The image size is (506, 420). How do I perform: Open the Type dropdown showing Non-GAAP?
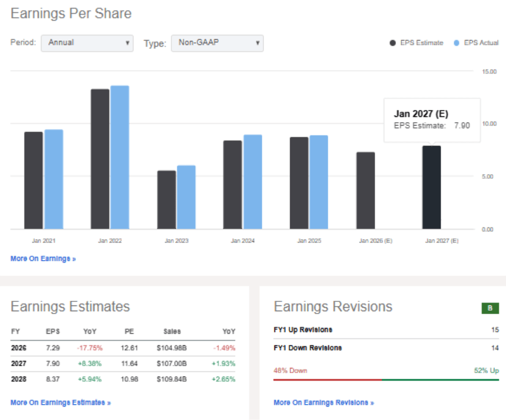coord(217,43)
